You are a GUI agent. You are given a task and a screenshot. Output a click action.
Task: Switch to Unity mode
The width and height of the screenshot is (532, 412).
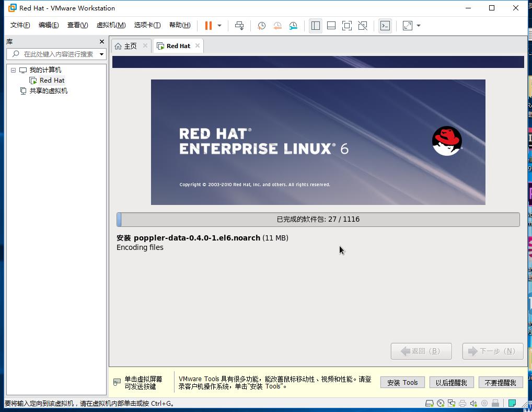(x=363, y=26)
